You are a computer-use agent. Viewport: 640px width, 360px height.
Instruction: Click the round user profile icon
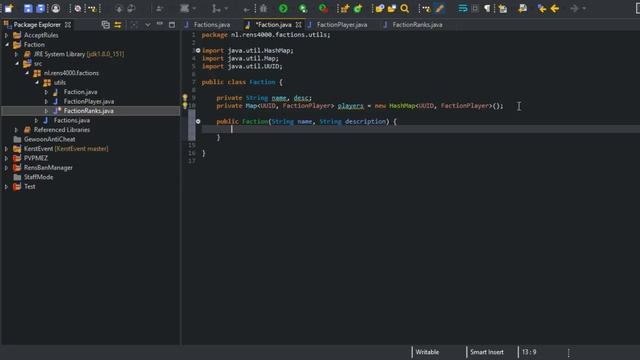(56, 9)
